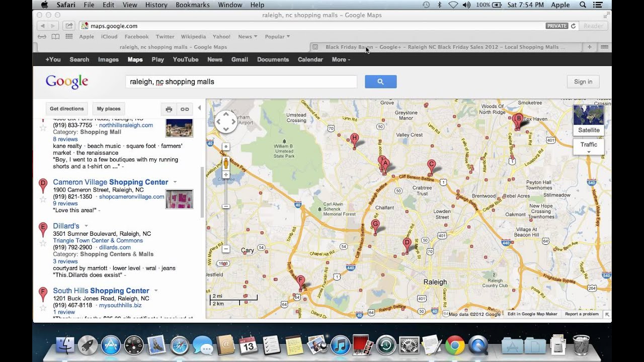Screen dimensions: 644x362
Task: Open the Safari History menu
Action: click(156, 5)
